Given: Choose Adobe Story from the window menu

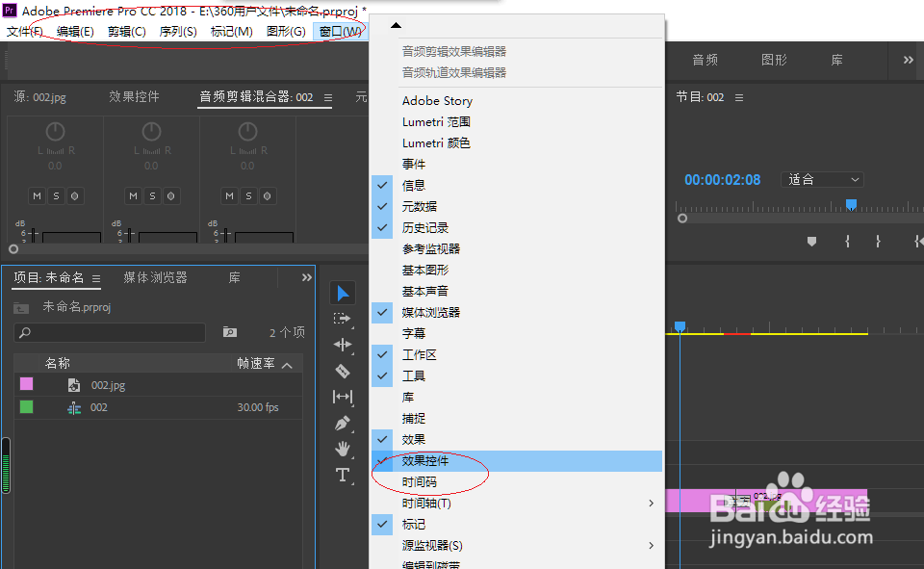Looking at the screenshot, I should [517, 100].
